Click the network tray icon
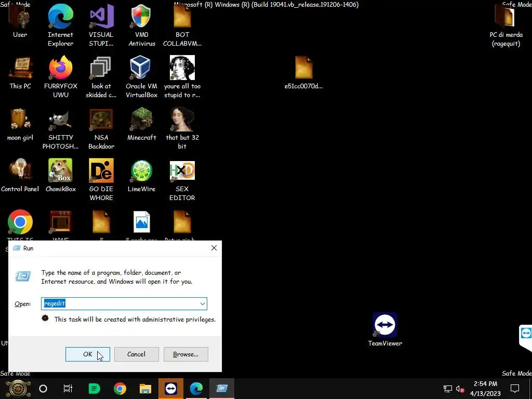 (x=447, y=389)
